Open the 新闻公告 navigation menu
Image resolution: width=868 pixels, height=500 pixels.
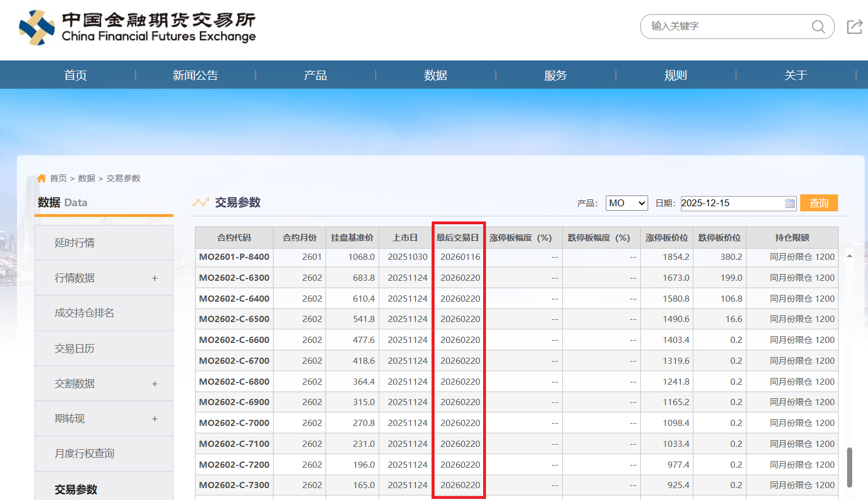(x=196, y=75)
